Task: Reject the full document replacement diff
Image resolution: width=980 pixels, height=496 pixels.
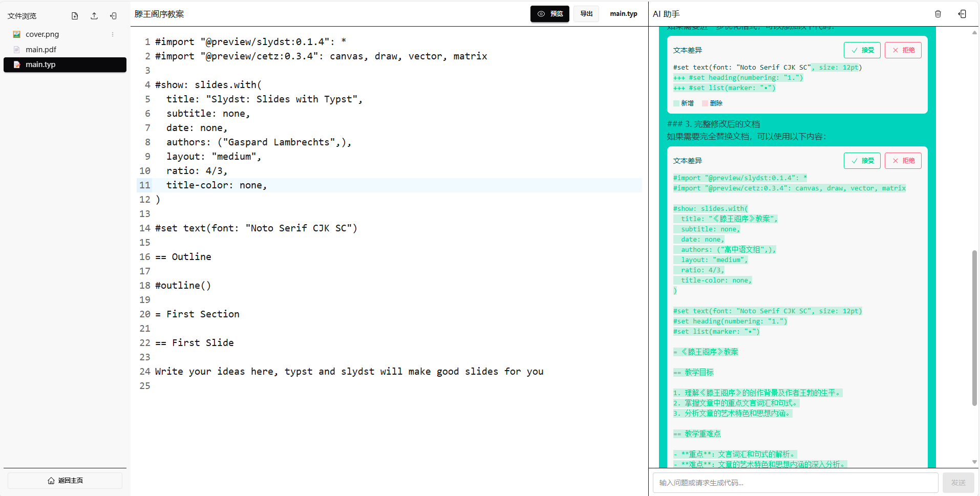Action: [903, 161]
